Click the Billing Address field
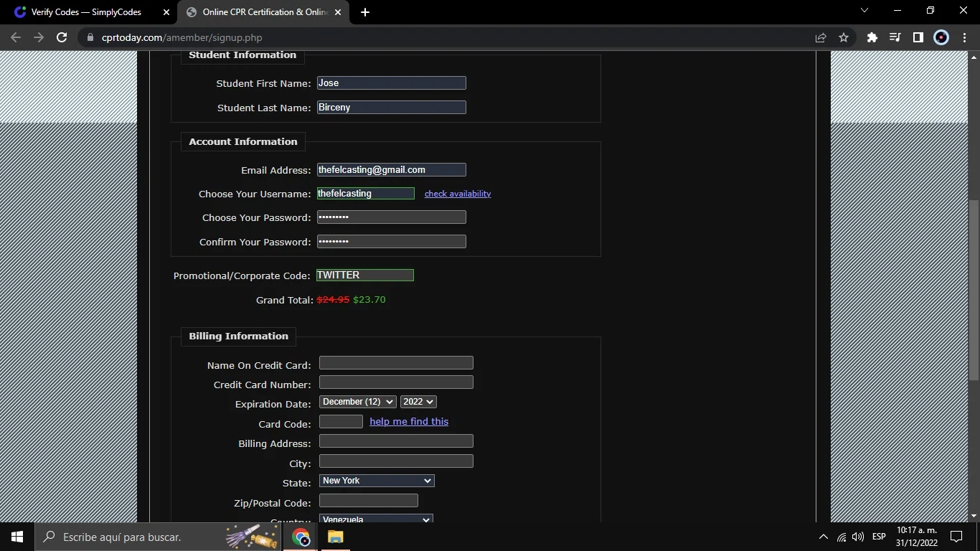The image size is (980, 551). [x=396, y=441]
